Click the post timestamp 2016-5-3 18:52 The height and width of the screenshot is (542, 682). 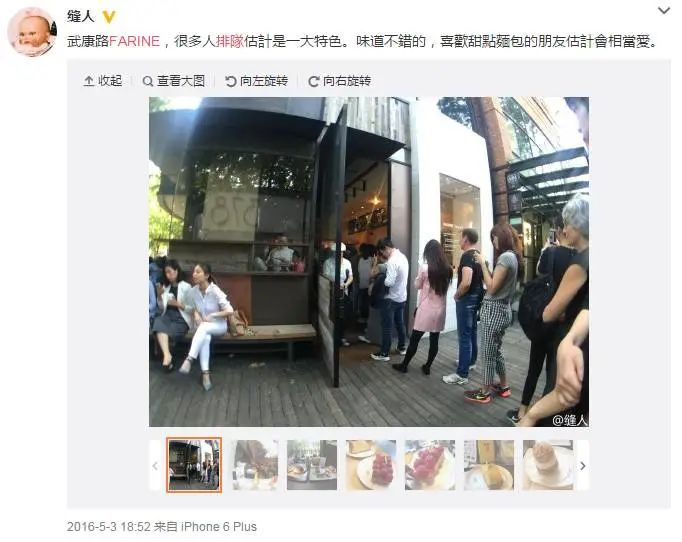click(x=109, y=527)
